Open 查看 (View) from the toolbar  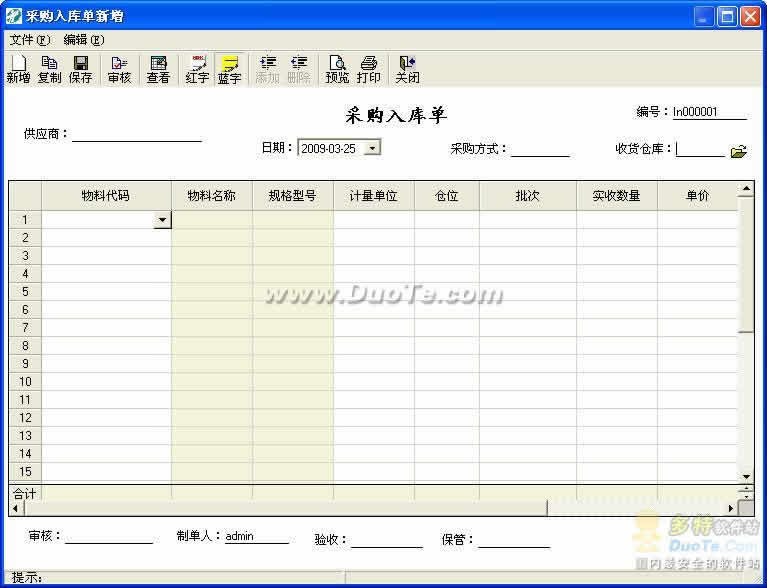coord(158,69)
